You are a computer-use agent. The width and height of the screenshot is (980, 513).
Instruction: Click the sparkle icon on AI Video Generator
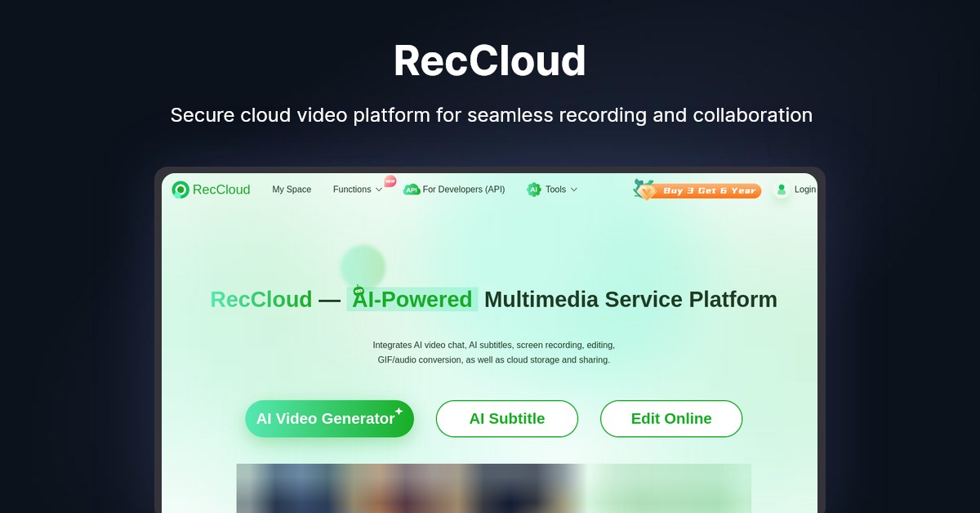point(399,411)
